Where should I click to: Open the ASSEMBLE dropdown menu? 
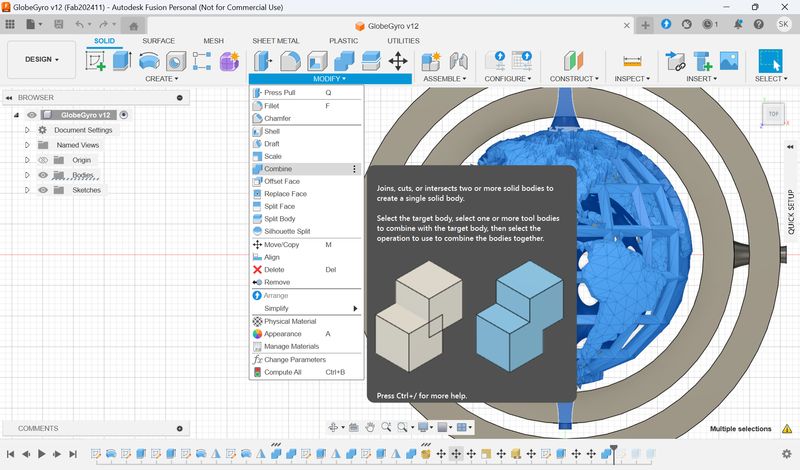[444, 79]
